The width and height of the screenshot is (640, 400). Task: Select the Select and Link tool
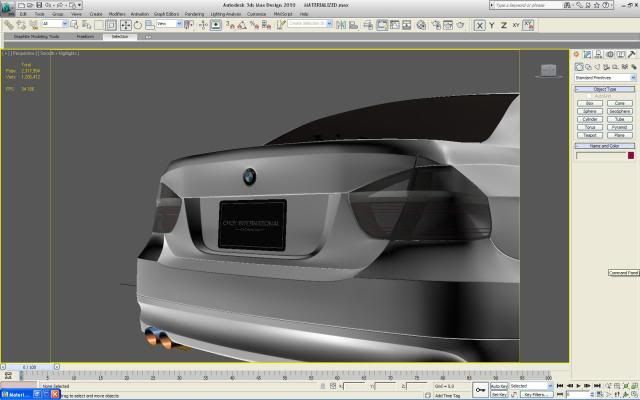pyautogui.click(x=9, y=25)
